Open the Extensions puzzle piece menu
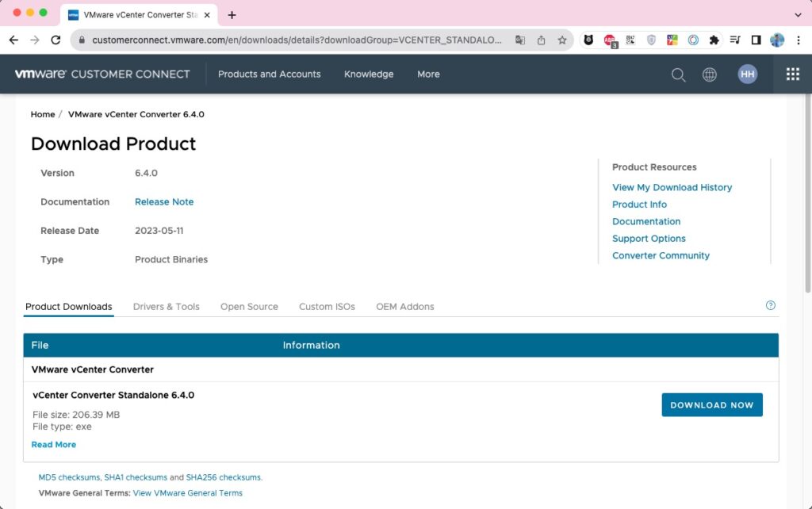 pyautogui.click(x=714, y=40)
